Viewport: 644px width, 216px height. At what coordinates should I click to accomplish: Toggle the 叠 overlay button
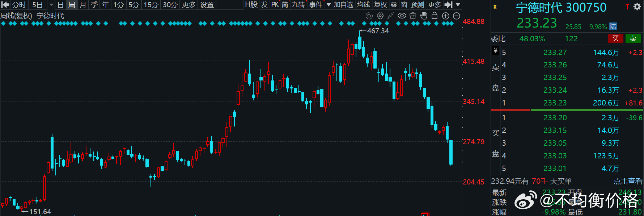[x=394, y=5]
